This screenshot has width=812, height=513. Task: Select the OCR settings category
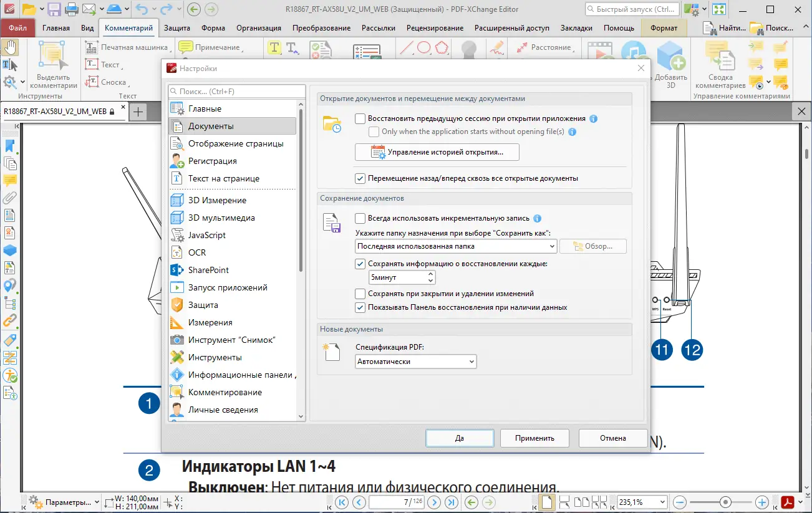point(232,252)
